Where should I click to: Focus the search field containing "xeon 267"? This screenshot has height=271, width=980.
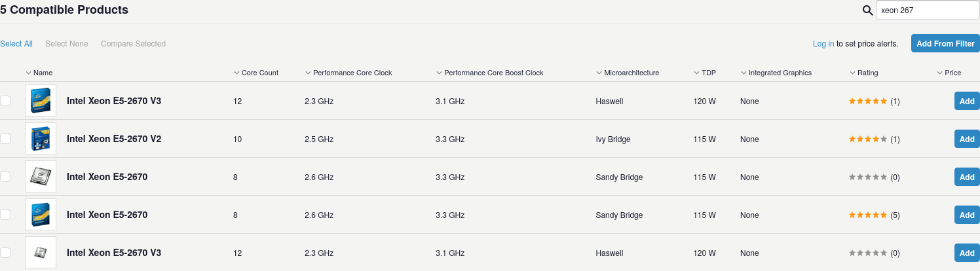[x=927, y=10]
